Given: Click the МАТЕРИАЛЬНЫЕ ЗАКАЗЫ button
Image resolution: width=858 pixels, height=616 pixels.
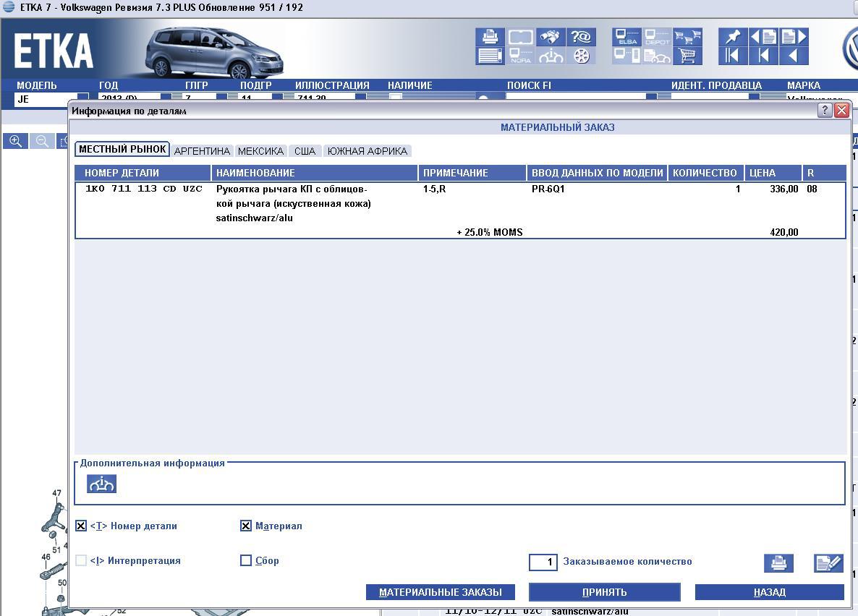Looking at the screenshot, I should (441, 592).
